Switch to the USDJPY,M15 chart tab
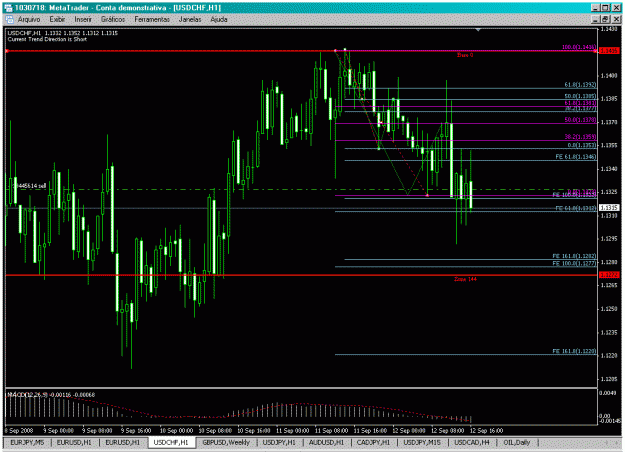The image size is (625, 452). click(x=422, y=442)
